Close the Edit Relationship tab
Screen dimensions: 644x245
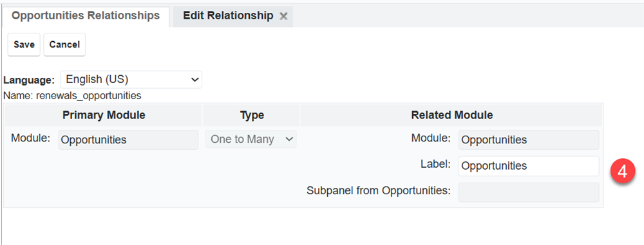tap(283, 17)
